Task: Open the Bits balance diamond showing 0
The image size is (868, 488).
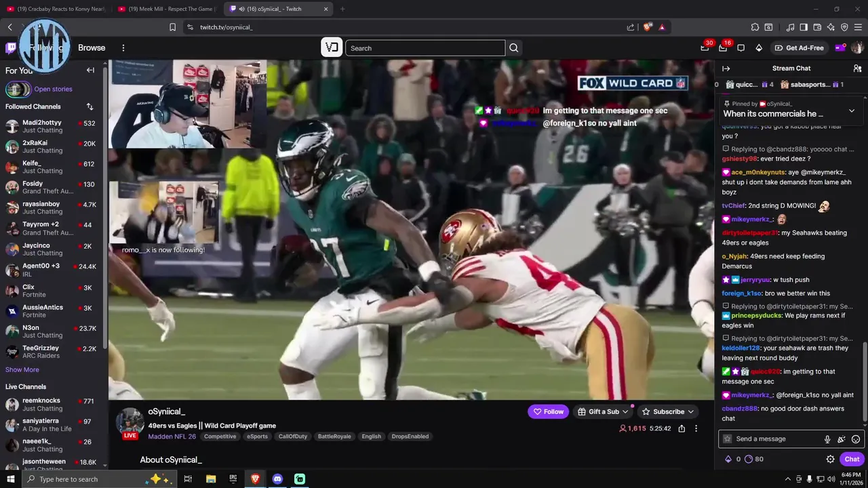Action: 733,459
